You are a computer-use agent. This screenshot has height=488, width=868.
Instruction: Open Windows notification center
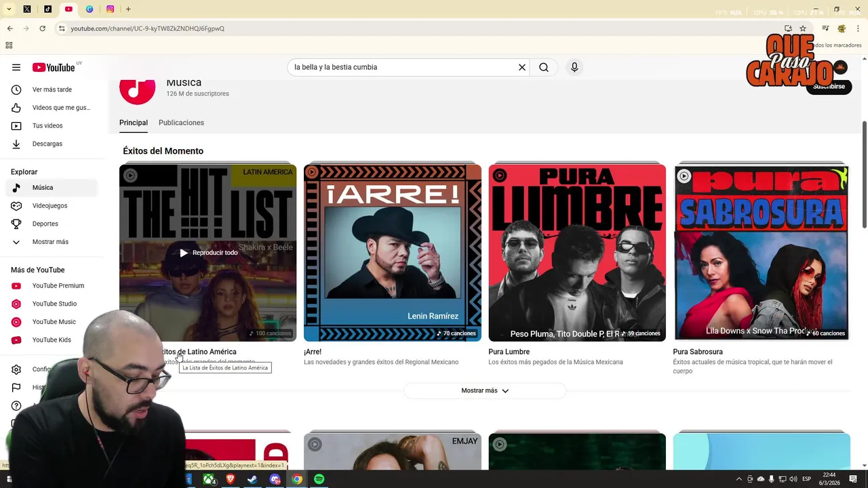point(853,479)
